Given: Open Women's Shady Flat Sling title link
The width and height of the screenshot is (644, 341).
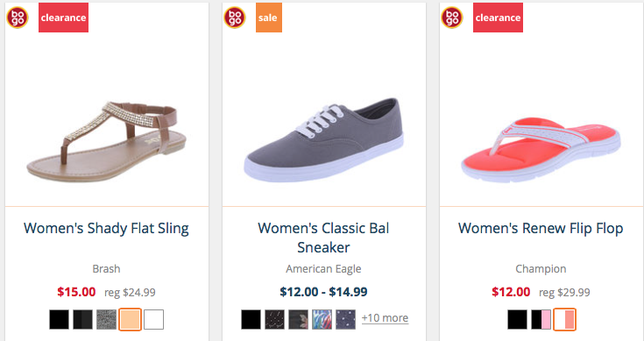Looking at the screenshot, I should click(106, 229).
